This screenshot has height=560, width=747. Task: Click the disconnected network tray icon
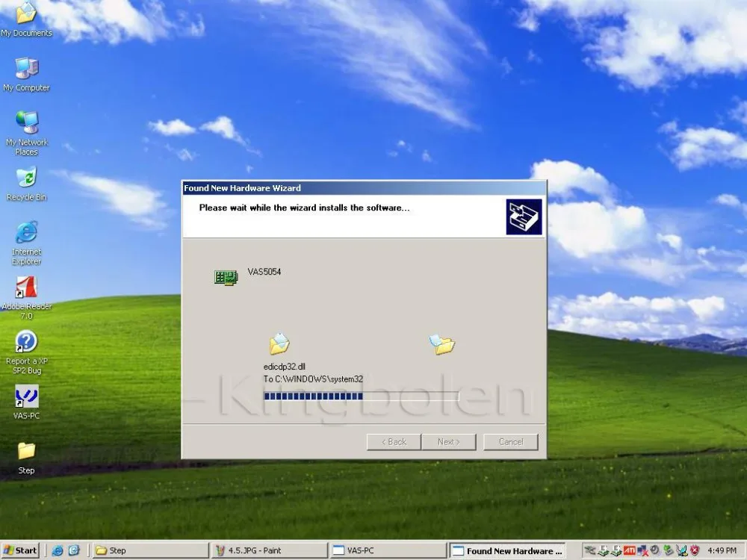pyautogui.click(x=642, y=551)
